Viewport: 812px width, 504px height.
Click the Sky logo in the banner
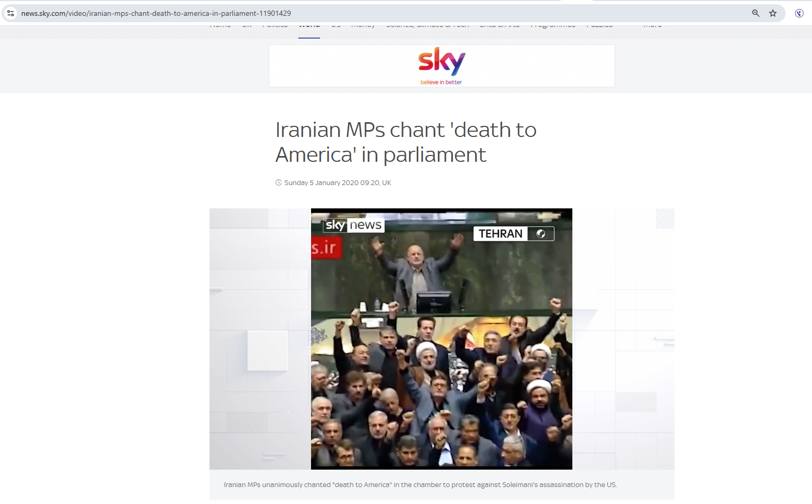point(442,61)
